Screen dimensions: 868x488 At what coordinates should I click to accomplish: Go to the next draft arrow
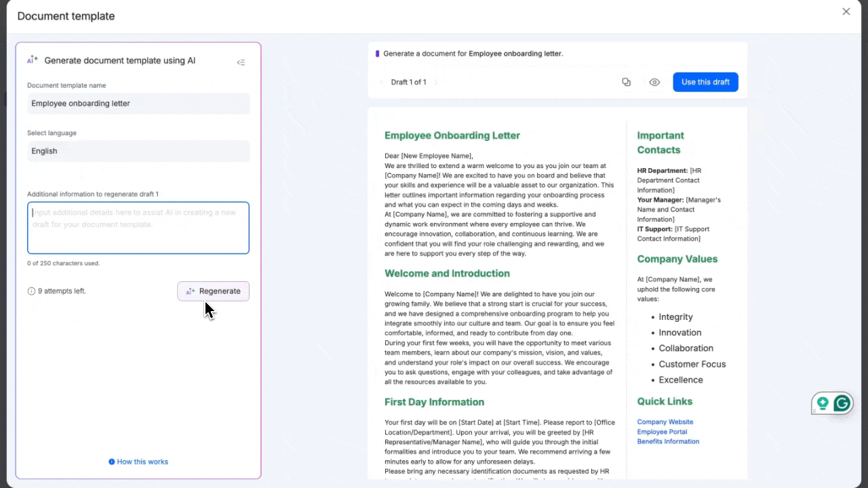click(436, 82)
